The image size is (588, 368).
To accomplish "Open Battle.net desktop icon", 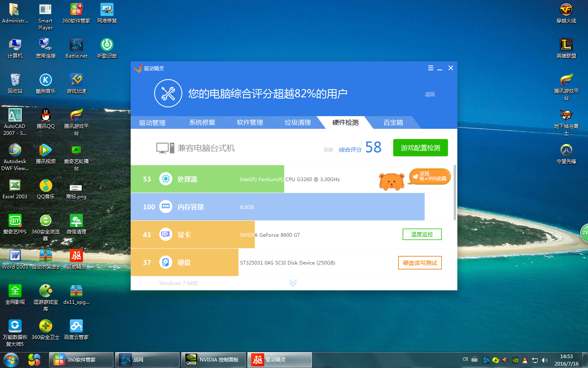I will [76, 48].
